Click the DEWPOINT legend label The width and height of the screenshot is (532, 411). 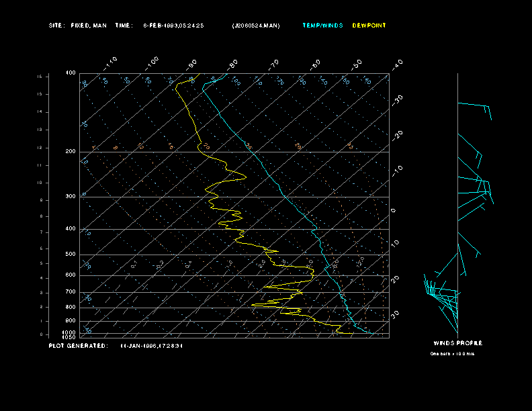369,26
